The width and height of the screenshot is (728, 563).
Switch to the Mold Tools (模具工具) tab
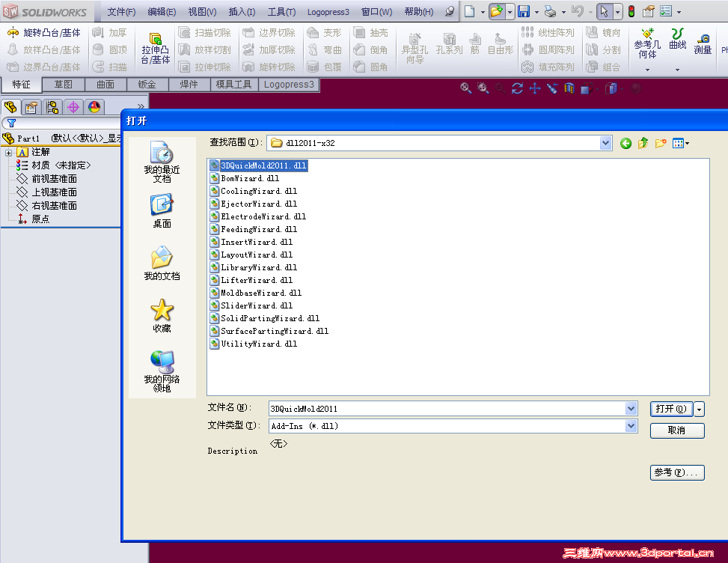tap(233, 85)
